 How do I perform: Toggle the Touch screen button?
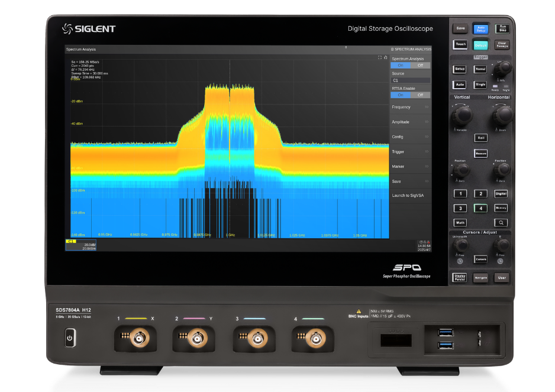(460, 44)
